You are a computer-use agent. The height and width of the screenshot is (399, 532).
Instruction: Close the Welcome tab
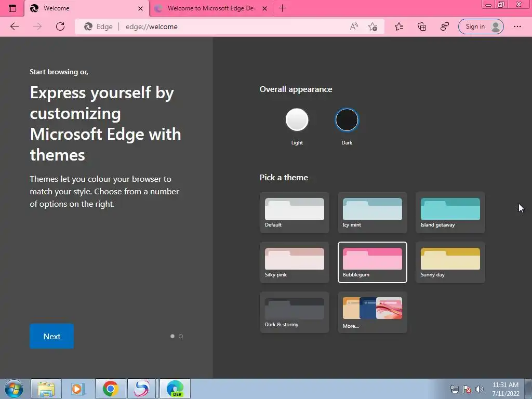click(140, 8)
